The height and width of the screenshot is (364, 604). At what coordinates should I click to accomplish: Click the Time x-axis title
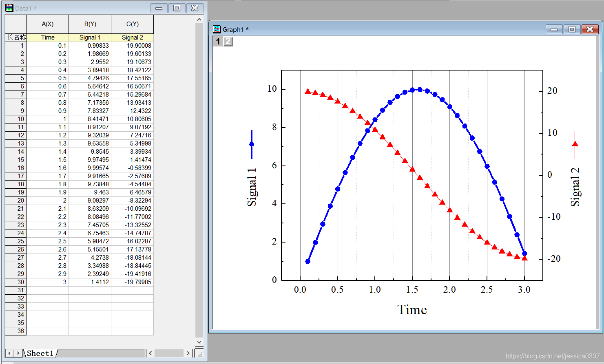412,310
